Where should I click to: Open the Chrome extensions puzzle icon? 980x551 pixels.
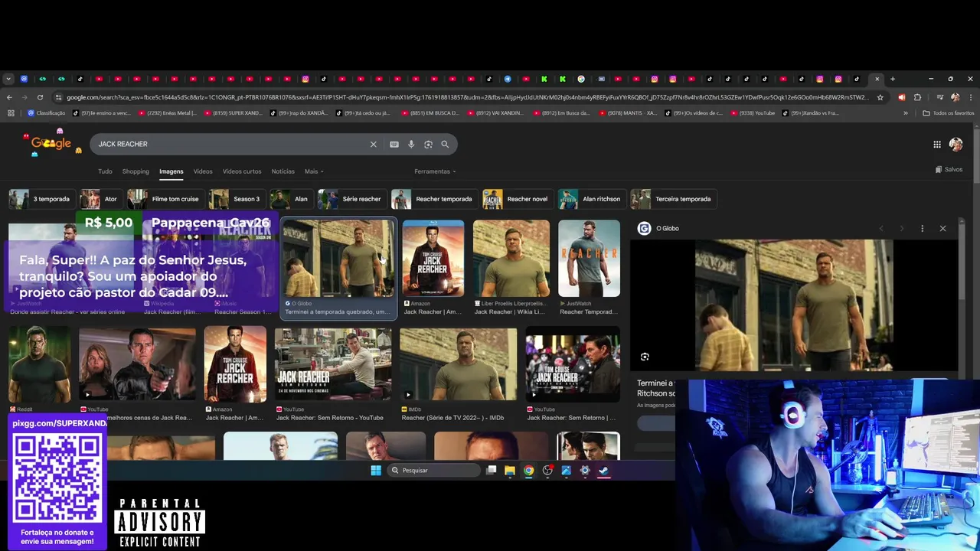pyautogui.click(x=917, y=97)
